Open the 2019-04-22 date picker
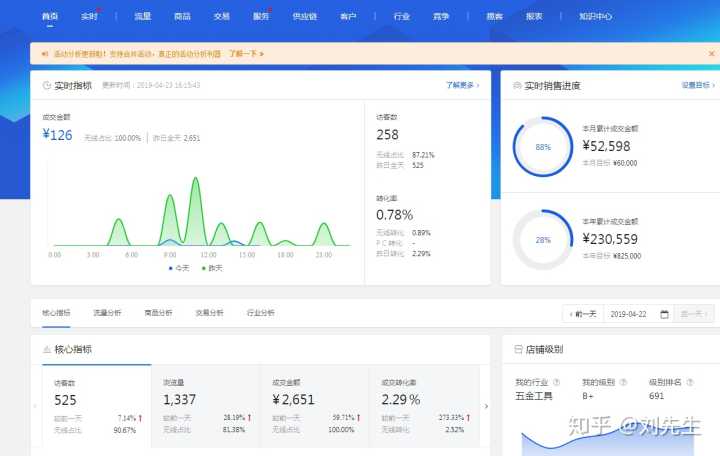The width and height of the screenshot is (720, 456). 636,314
